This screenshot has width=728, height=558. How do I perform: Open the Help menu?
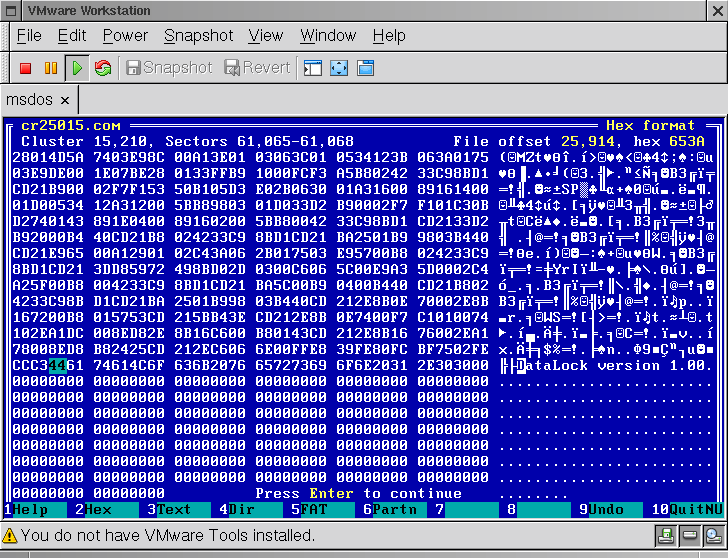(x=389, y=36)
